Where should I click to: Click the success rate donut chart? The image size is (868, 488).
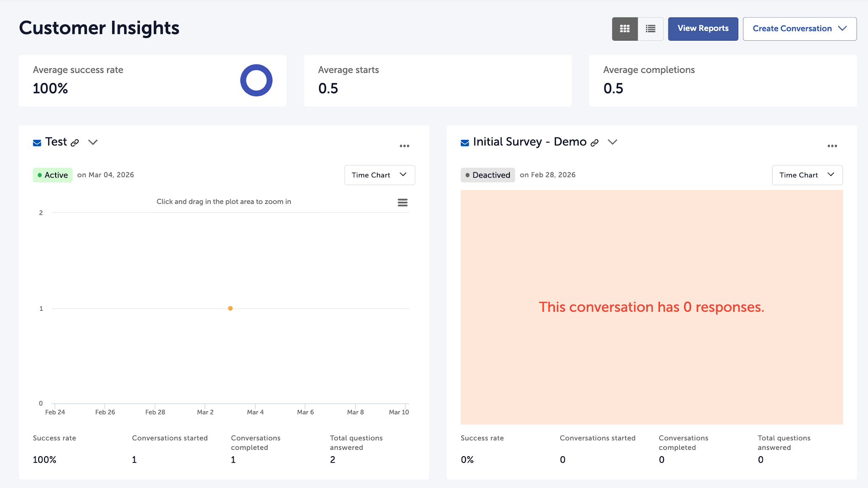(256, 81)
